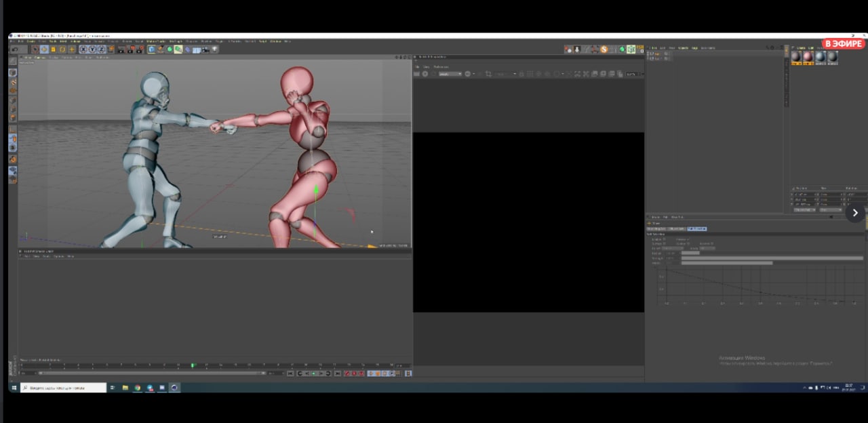Open coordinate mode dropdown under Position fields
This screenshot has width=868, height=423.
tap(805, 210)
